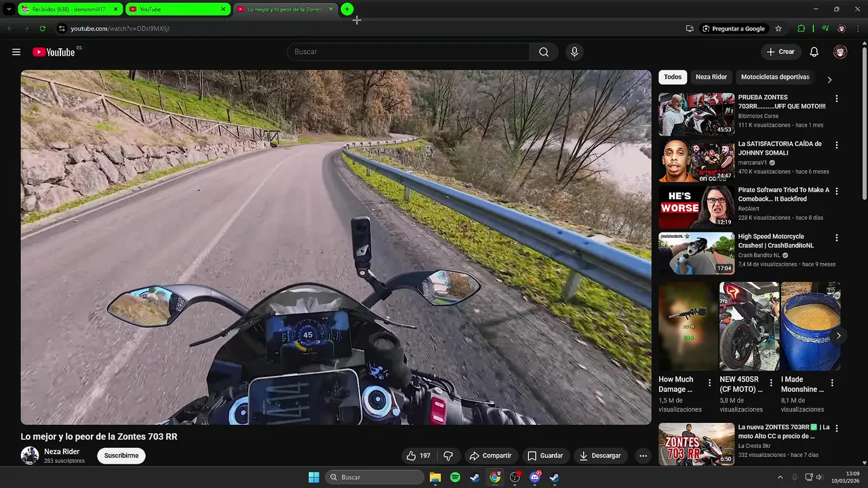
Task: Open File Explorer from taskbar
Action: pyautogui.click(x=435, y=477)
